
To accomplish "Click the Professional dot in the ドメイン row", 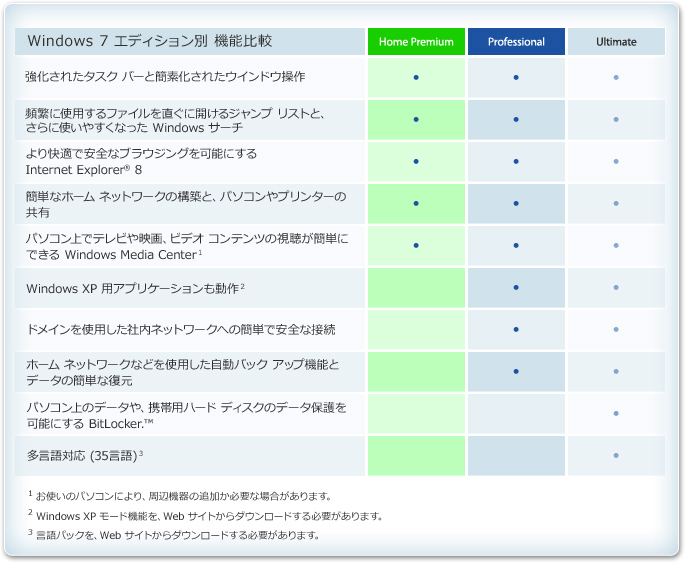I will (x=516, y=329).
